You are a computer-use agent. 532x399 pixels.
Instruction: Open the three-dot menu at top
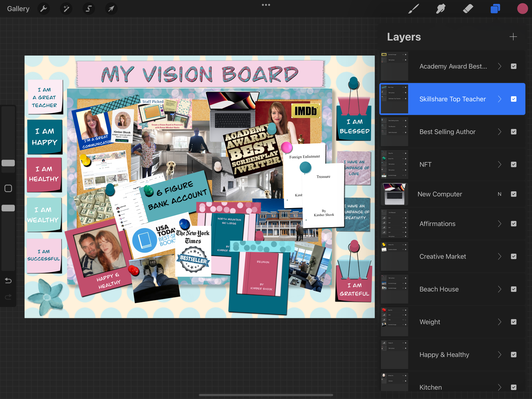(266, 5)
